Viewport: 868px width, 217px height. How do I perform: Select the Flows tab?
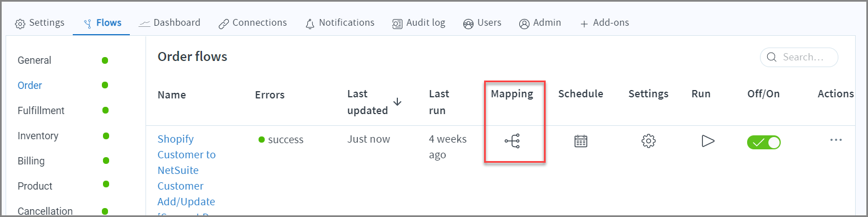[102, 23]
